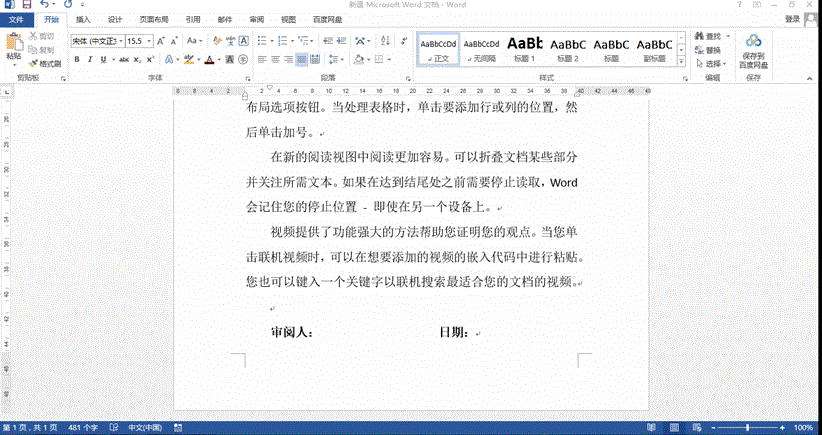Toggle Italic formatting
Image resolution: width=822 pixels, height=435 pixels.
(x=90, y=59)
